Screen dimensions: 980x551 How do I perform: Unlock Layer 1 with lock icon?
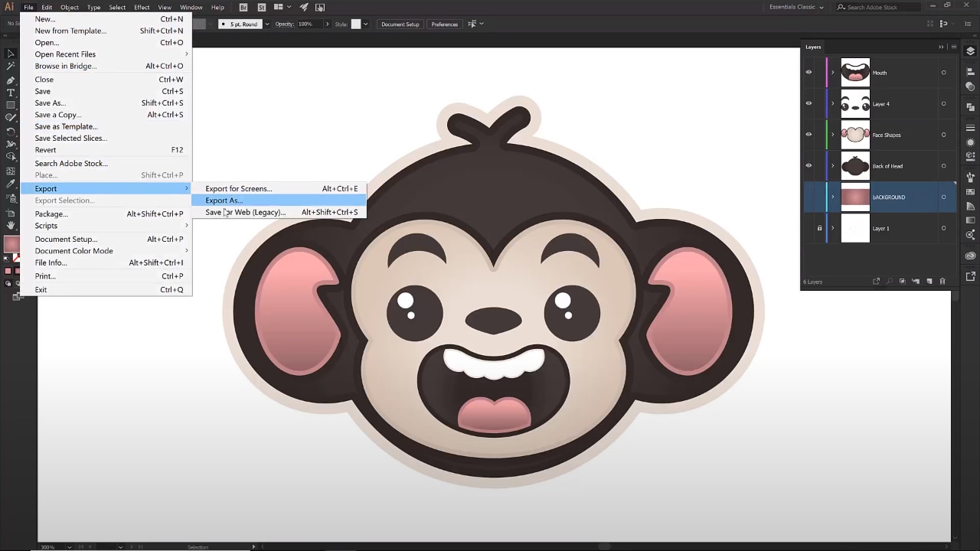819,228
